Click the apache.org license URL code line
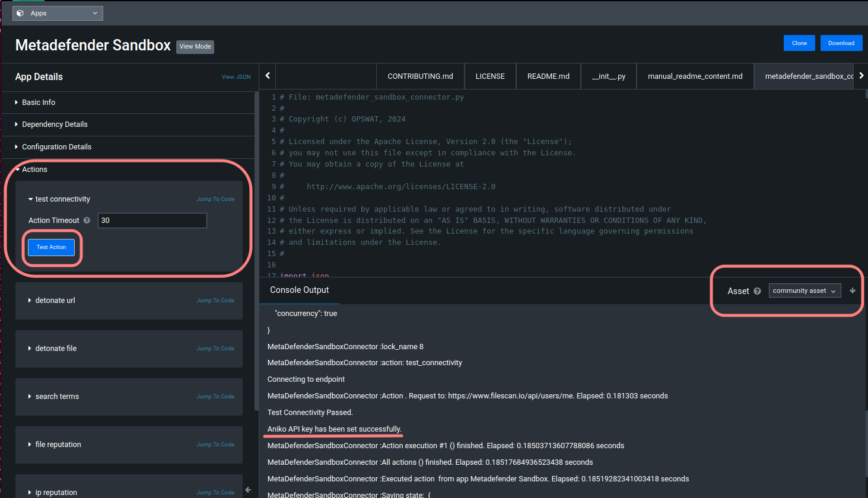Screen dimensions: 868x498 [x=388, y=187]
